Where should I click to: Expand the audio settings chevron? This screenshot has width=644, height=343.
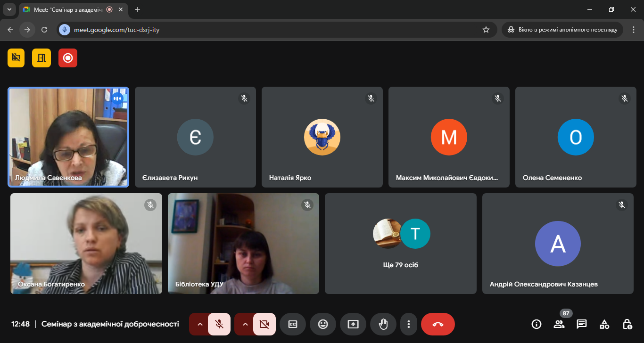coord(199,324)
